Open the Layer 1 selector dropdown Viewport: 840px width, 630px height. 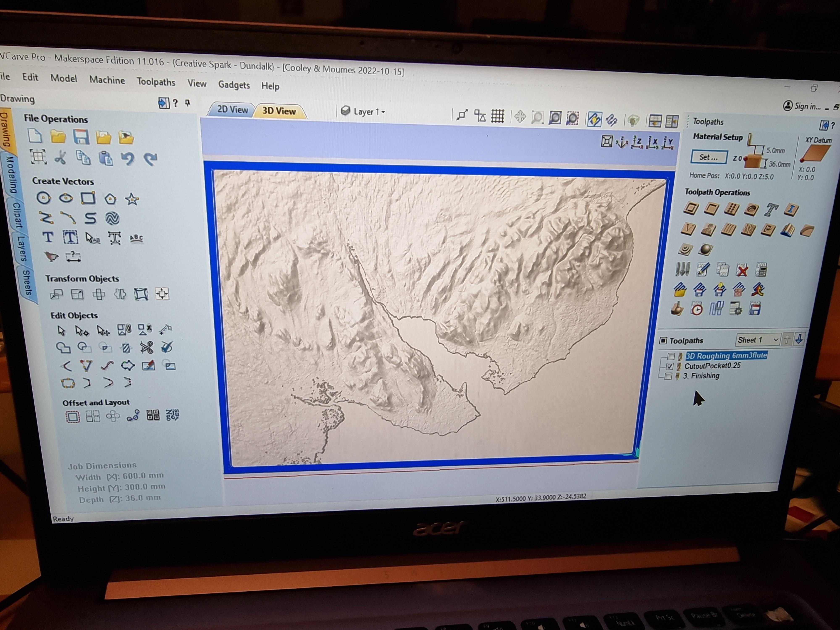383,112
